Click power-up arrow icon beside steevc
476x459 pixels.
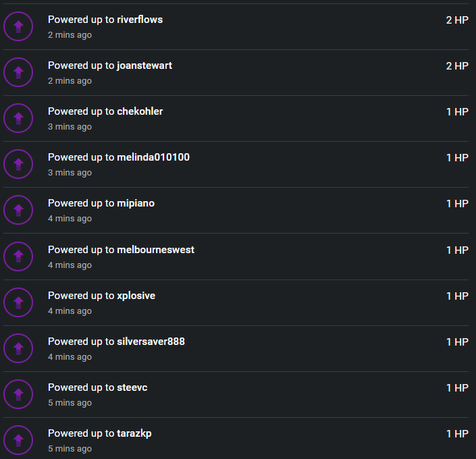point(18,394)
